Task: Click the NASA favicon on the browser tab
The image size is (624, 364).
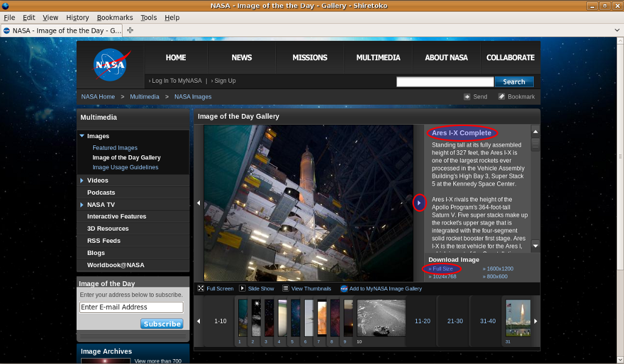Action: pos(7,30)
